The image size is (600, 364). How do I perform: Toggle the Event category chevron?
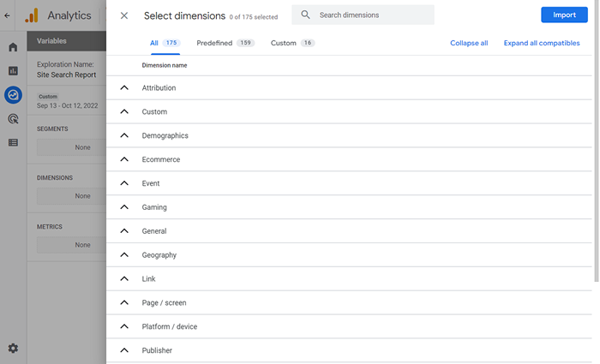(x=124, y=183)
